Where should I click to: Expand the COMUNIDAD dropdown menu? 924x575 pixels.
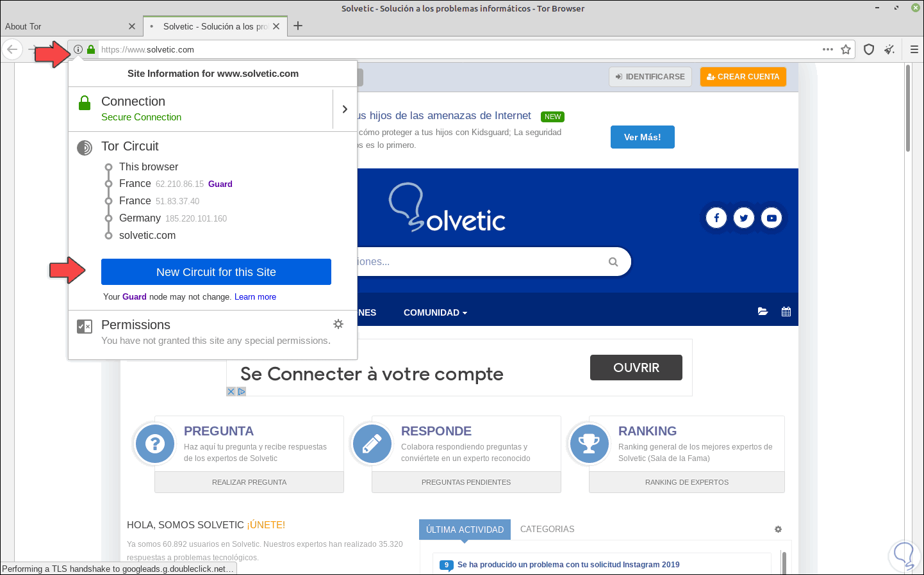436,312
